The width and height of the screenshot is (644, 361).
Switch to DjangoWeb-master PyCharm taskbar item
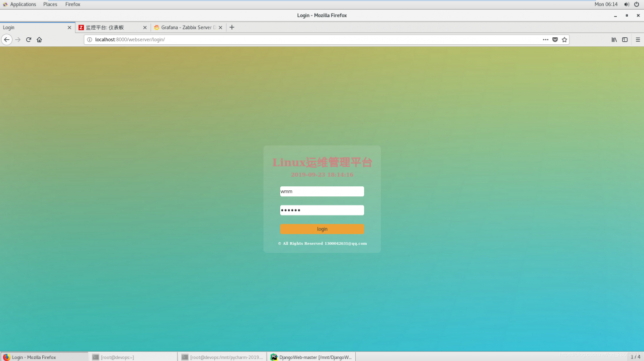311,357
